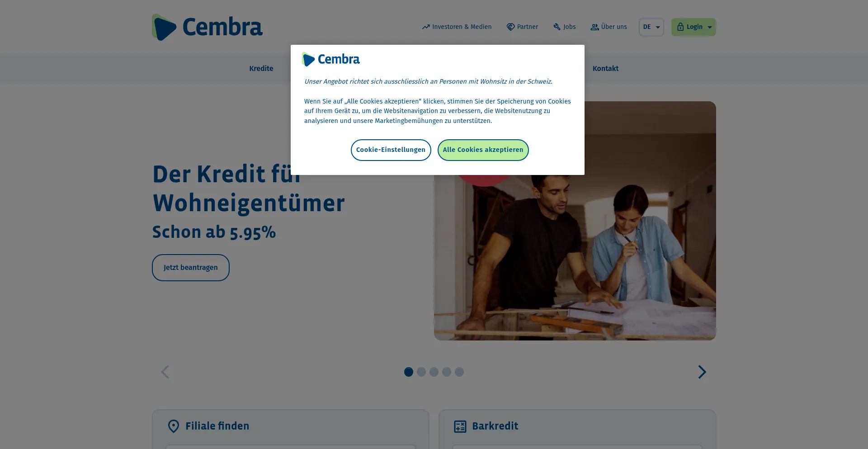Select the third carousel dot
The height and width of the screenshot is (449, 868).
click(434, 372)
